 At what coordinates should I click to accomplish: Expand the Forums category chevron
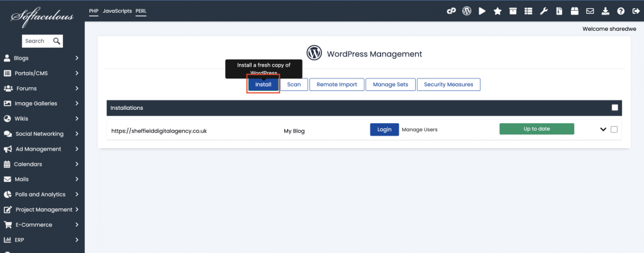click(x=77, y=89)
